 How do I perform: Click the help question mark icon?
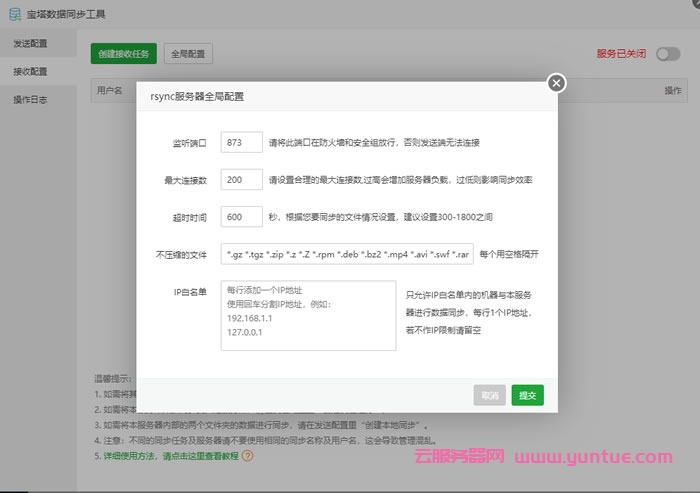[x=247, y=456]
